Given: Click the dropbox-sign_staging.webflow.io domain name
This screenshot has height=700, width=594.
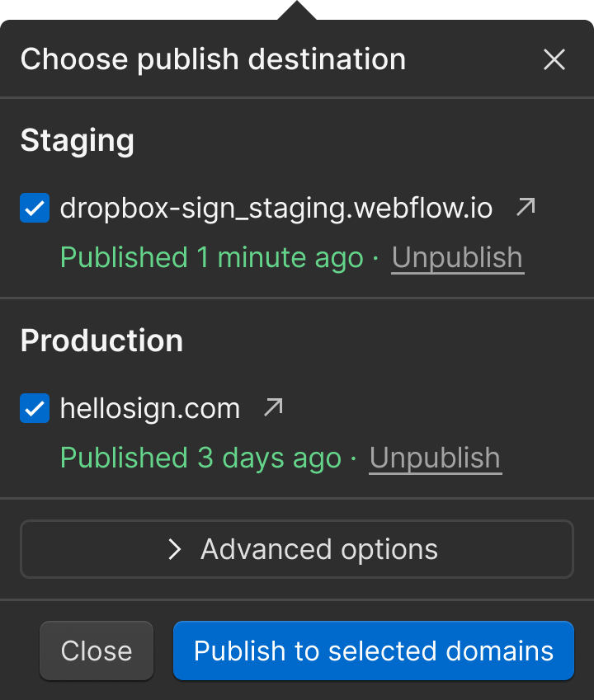Looking at the screenshot, I should point(276,208).
